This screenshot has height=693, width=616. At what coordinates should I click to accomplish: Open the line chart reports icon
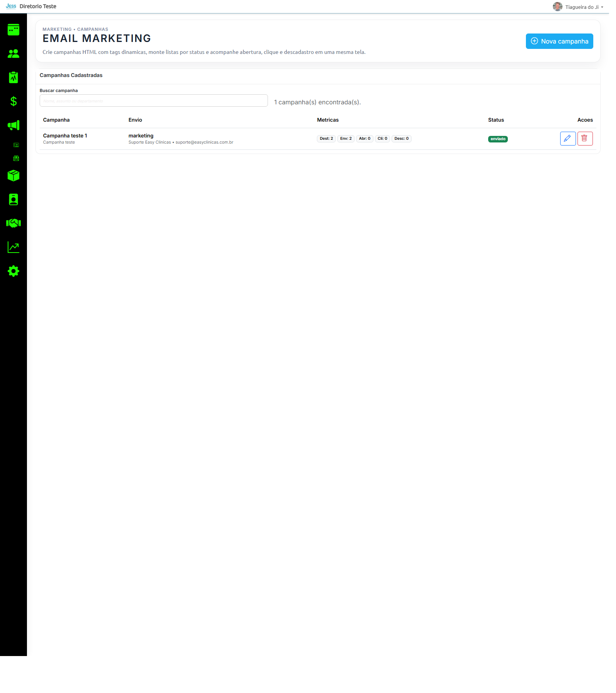click(13, 247)
